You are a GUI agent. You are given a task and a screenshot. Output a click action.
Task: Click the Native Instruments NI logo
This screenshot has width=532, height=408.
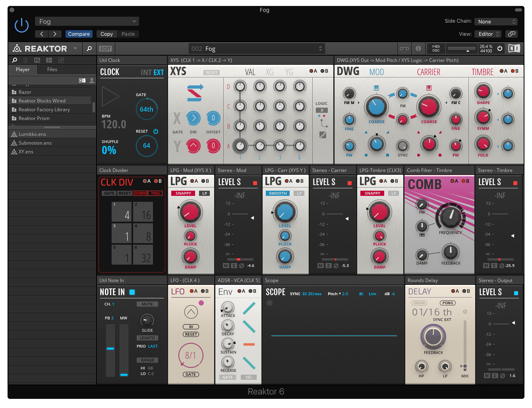coord(514,48)
